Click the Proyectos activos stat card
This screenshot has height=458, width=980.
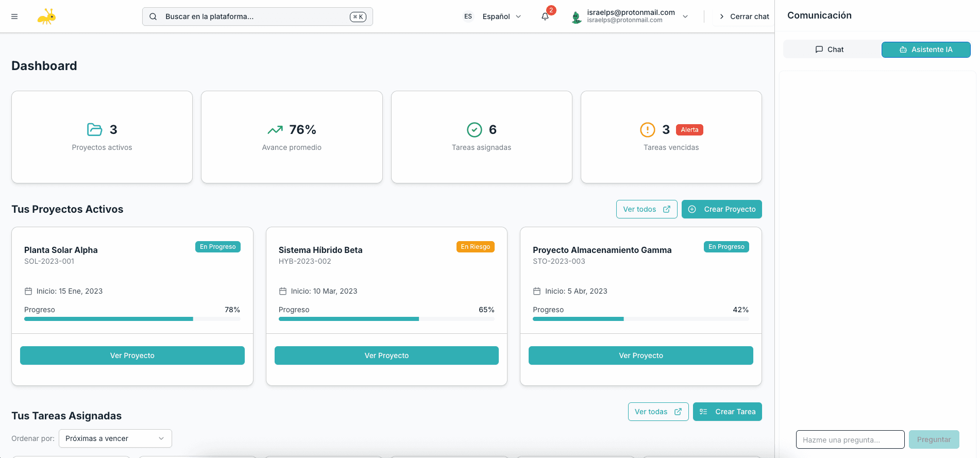click(102, 137)
